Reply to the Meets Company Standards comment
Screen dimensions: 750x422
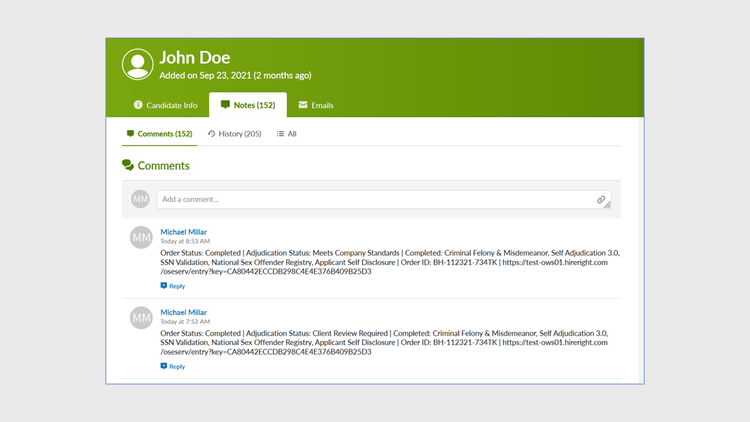pyautogui.click(x=173, y=286)
